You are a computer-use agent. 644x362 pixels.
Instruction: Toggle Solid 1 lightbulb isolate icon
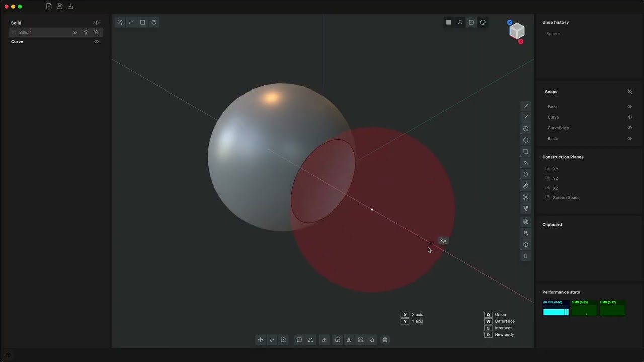pyautogui.click(x=86, y=32)
